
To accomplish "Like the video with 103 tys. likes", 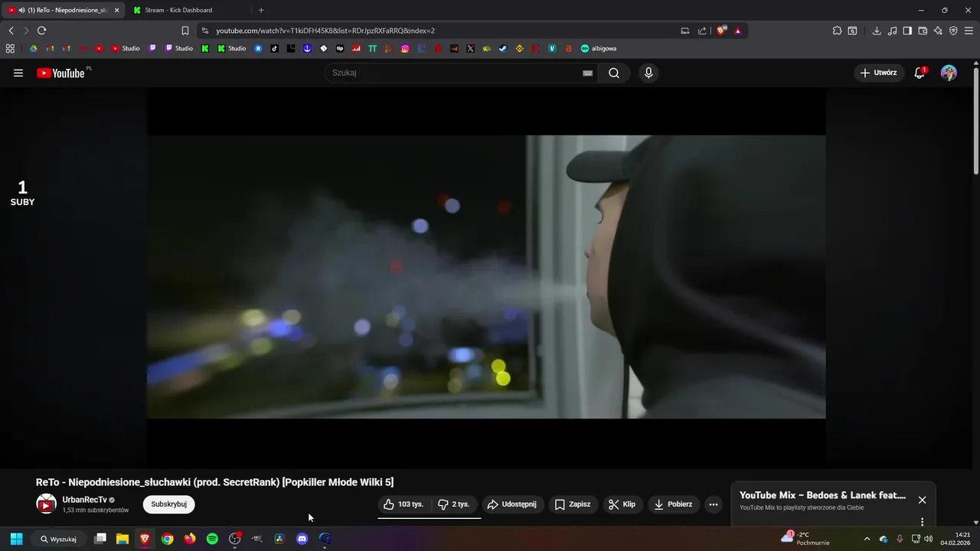I will coord(403,504).
